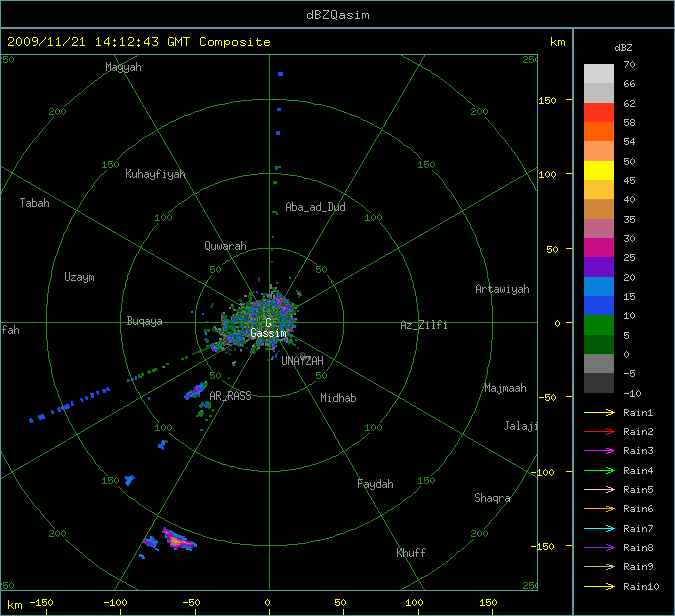Click the Jalaji location label
The width and height of the screenshot is (675, 616).
tap(521, 426)
